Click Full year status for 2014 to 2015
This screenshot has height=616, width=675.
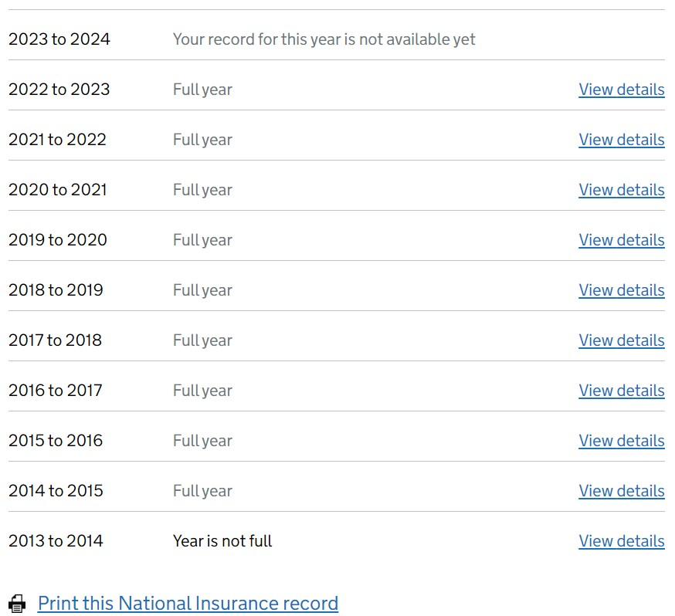click(203, 491)
